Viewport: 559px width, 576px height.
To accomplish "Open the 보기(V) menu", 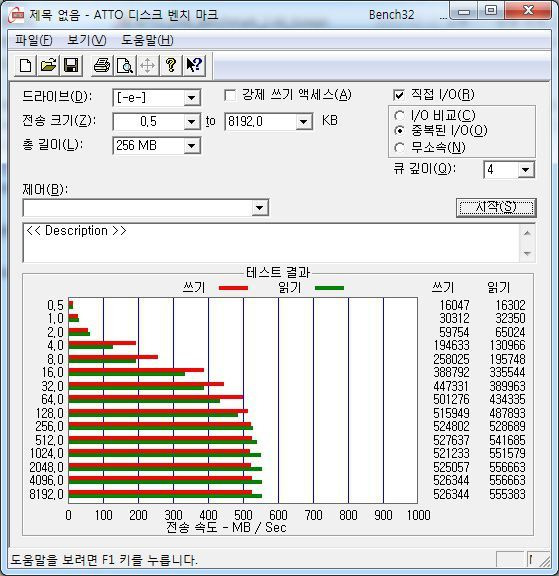I will point(87,40).
